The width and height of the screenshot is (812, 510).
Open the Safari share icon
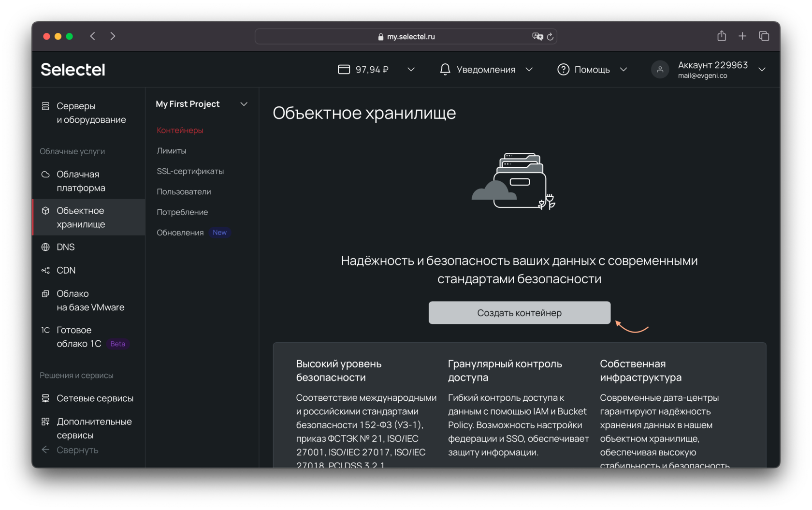722,36
